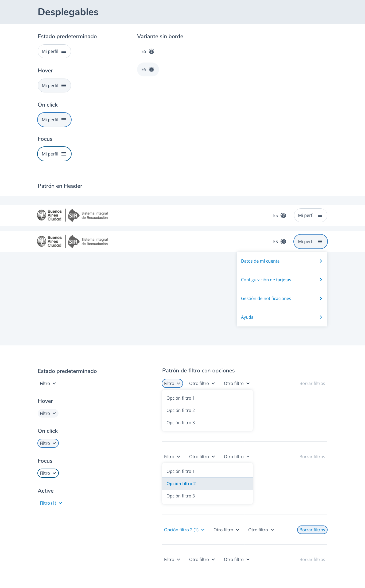Click the globe icon in the borderless ES variant
Image resolution: width=365 pixels, height=588 pixels.
(152, 51)
